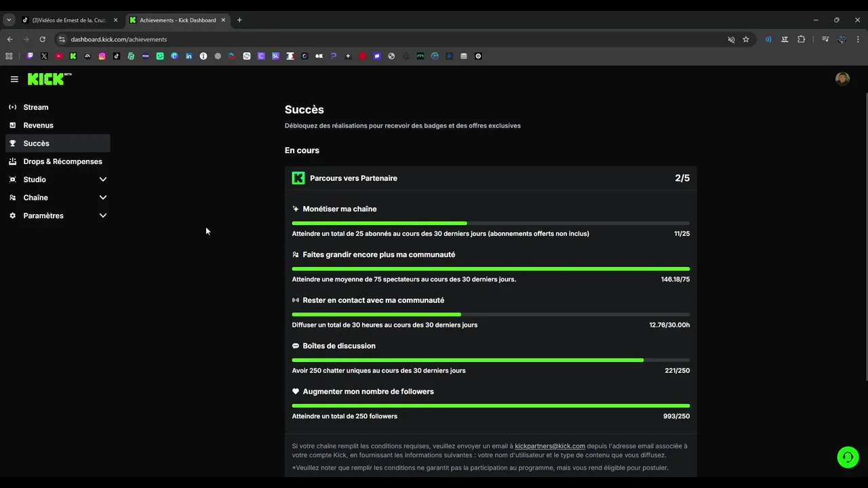Open the Instagram bookmark icon
Viewport: 868px width, 488px height.
102,56
